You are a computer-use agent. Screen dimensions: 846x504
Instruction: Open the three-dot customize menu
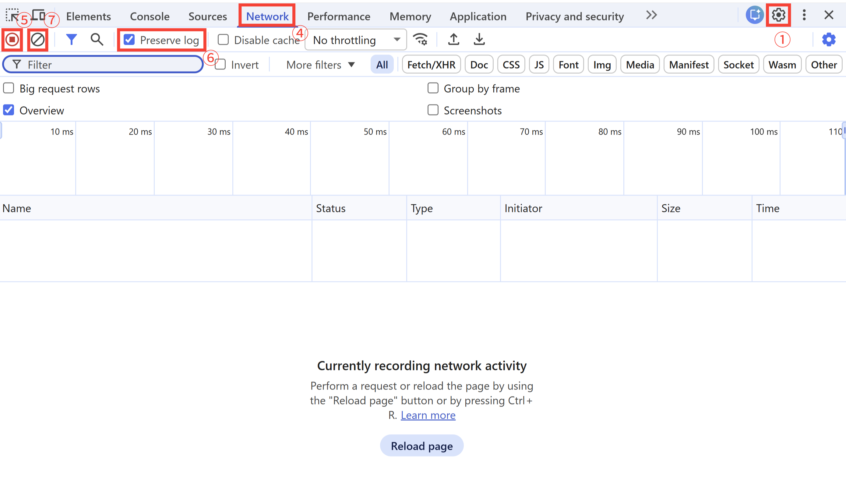(x=804, y=15)
